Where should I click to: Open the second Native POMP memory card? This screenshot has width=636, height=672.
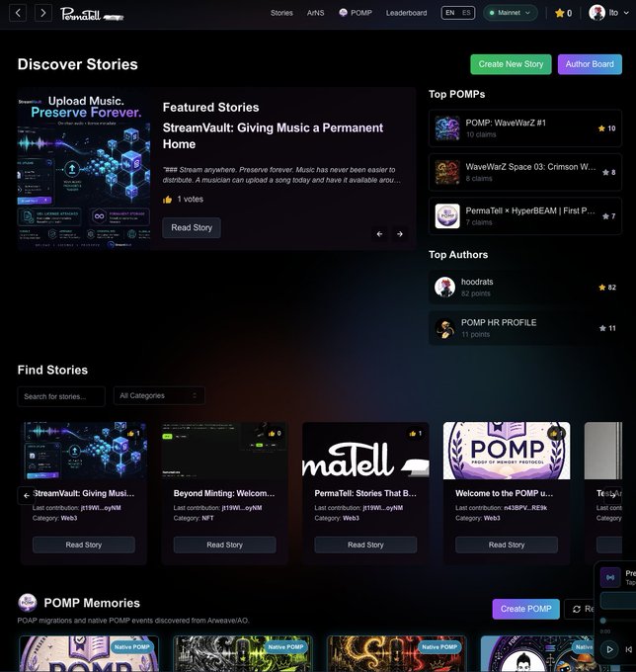pos(242,654)
